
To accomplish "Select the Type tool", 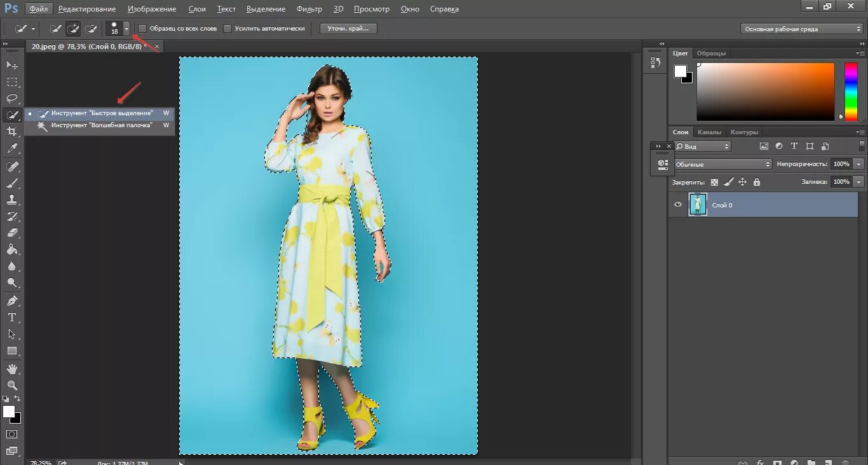I will (11, 317).
